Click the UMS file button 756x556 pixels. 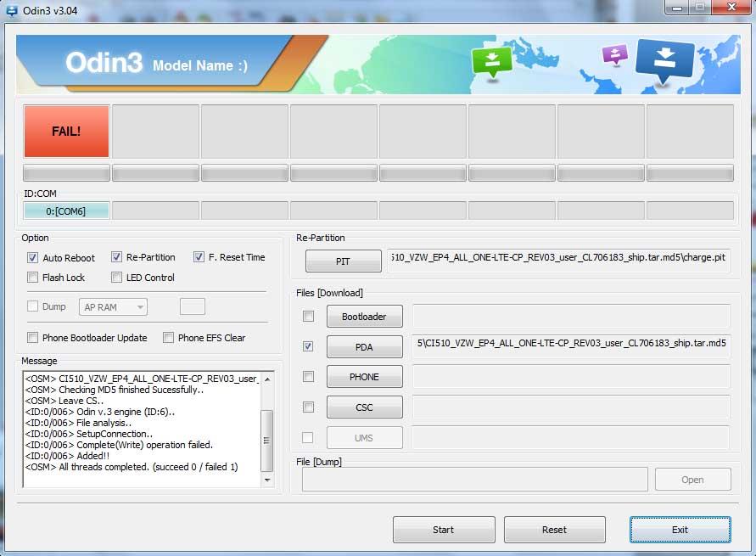pos(364,438)
